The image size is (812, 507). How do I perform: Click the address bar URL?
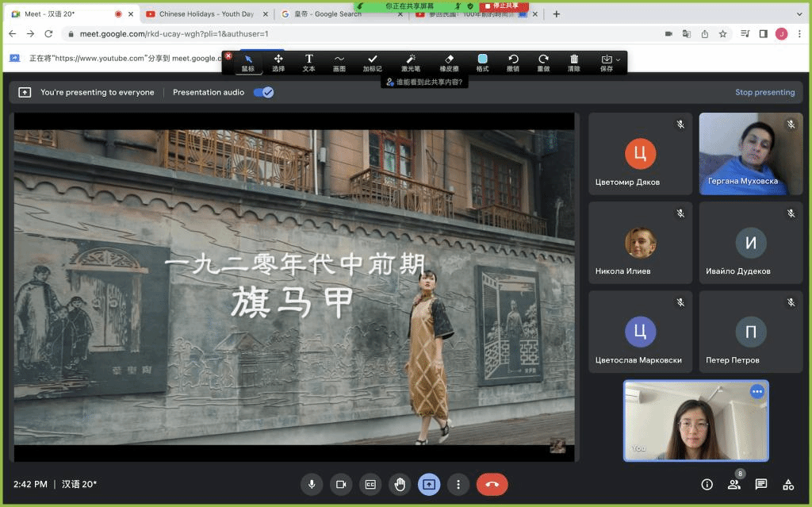[174, 33]
